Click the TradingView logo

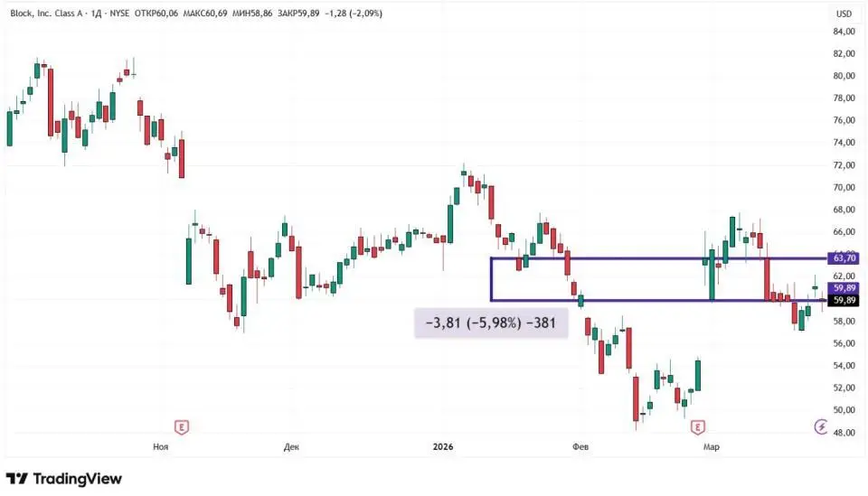point(64,479)
